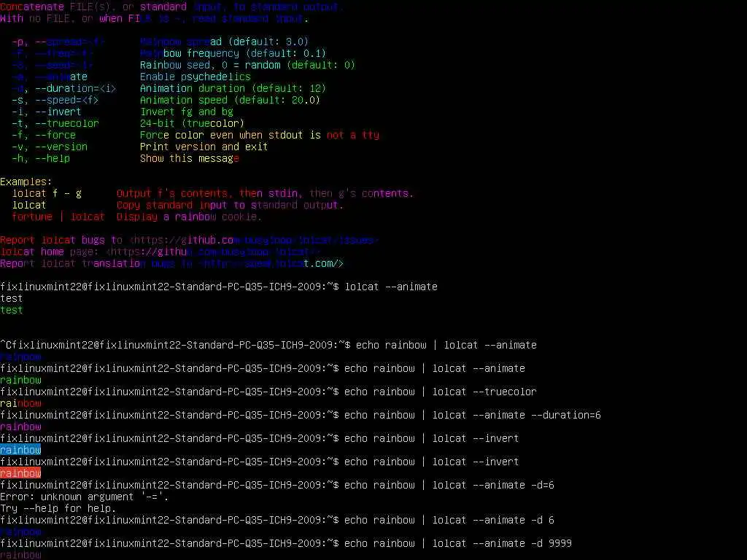Select the "-i, --invert" option in help
This screenshot has height=560, width=747.
(x=47, y=112)
